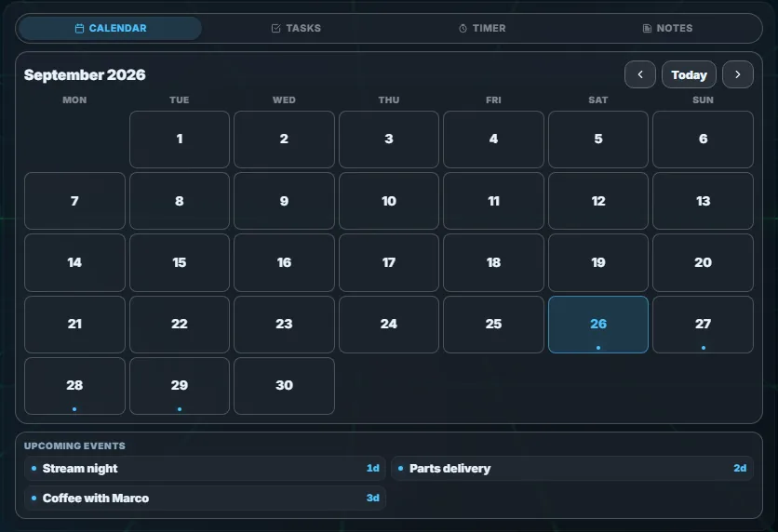Select September 12
778x532 pixels.
(597, 201)
